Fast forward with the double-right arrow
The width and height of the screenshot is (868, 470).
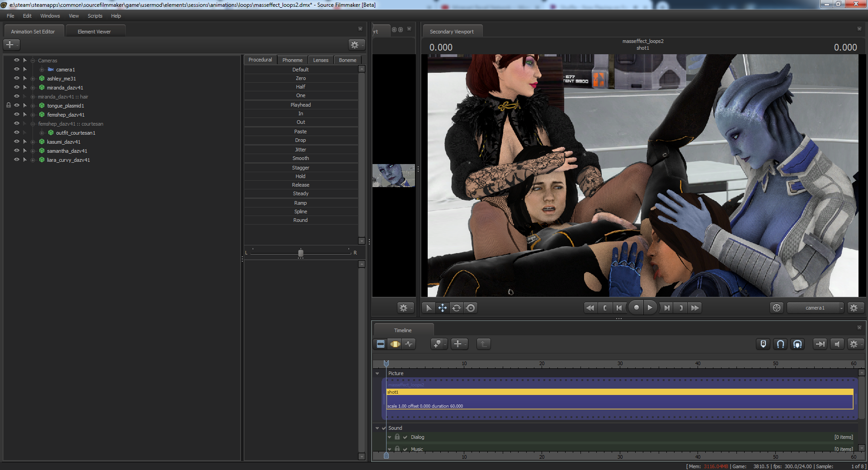695,308
